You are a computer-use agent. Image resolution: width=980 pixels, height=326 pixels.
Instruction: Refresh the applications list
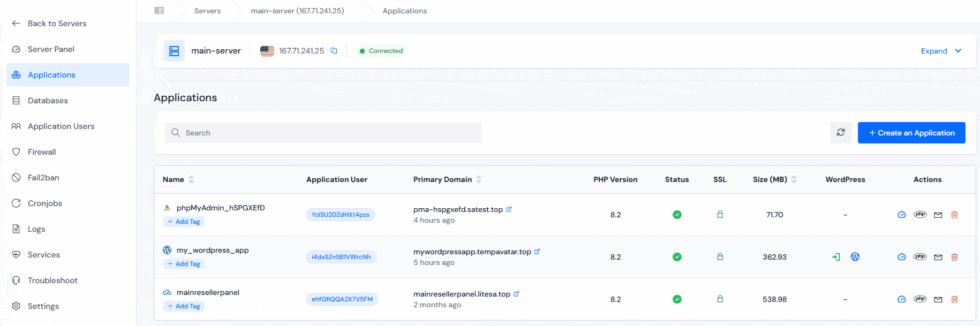(841, 133)
